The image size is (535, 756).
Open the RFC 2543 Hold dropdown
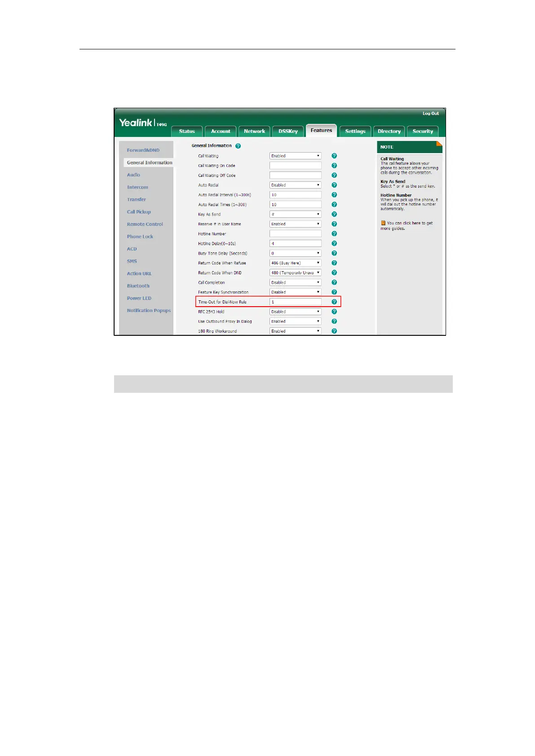[296, 312]
